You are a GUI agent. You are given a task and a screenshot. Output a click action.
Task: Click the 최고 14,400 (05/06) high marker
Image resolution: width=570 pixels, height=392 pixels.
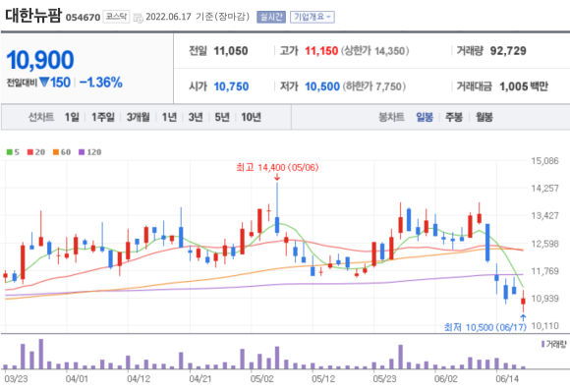(x=277, y=167)
